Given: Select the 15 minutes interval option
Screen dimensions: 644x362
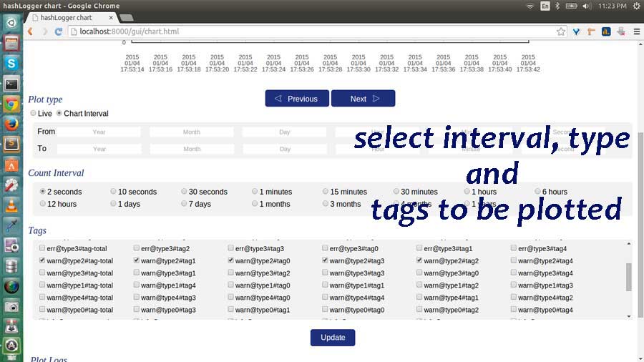Looking at the screenshot, I should coord(326,192).
